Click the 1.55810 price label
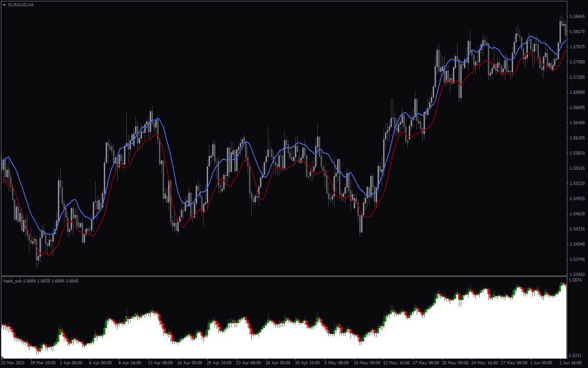 (577, 153)
